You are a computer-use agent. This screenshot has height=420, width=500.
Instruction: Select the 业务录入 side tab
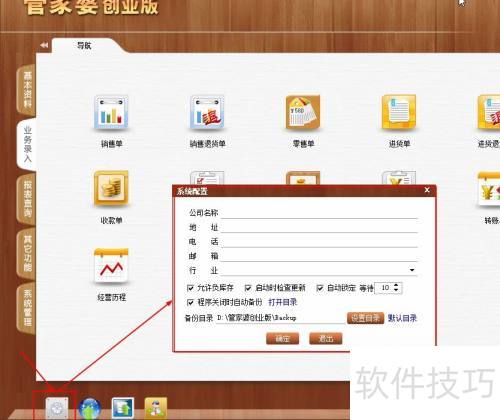pos(27,144)
